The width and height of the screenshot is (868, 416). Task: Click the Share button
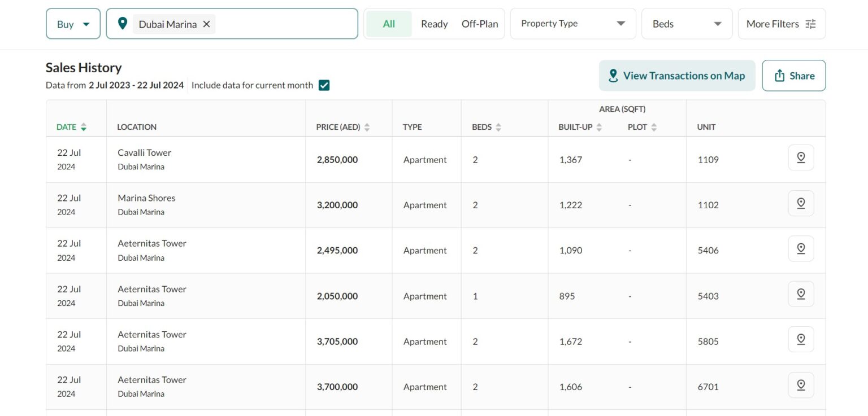pyautogui.click(x=793, y=75)
